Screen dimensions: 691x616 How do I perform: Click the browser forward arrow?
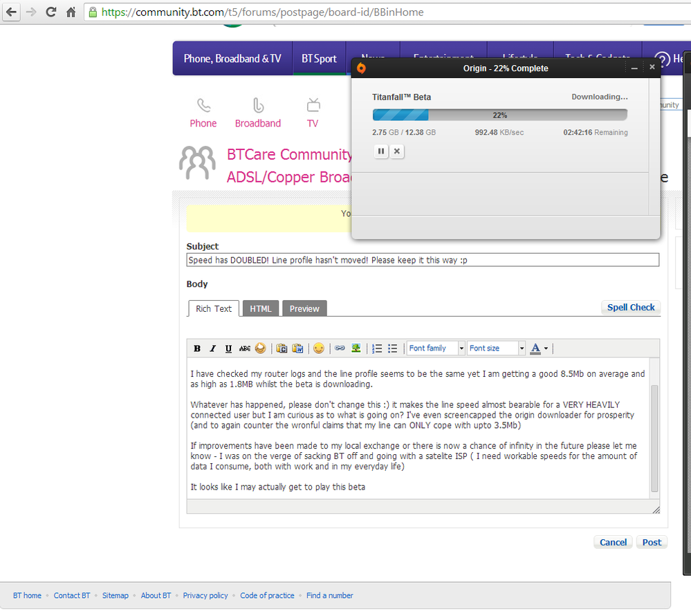31,12
